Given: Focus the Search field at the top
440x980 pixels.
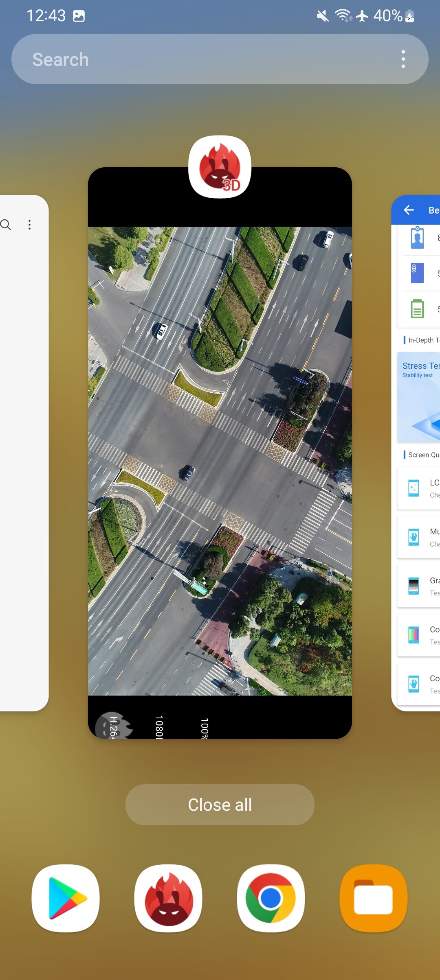Looking at the screenshot, I should 220,59.
